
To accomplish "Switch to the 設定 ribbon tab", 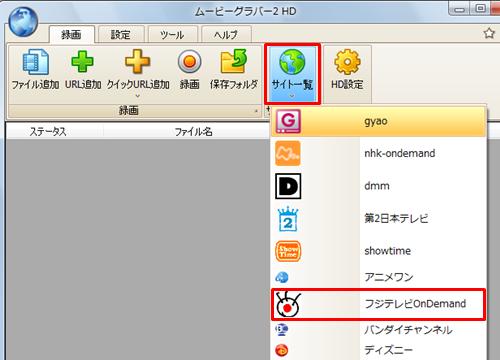I will coord(121,34).
